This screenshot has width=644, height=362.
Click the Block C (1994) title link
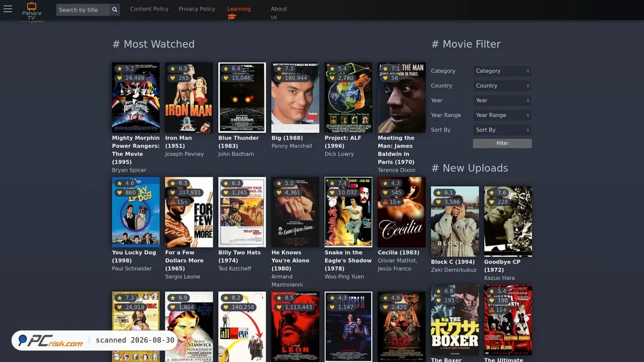[453, 262]
